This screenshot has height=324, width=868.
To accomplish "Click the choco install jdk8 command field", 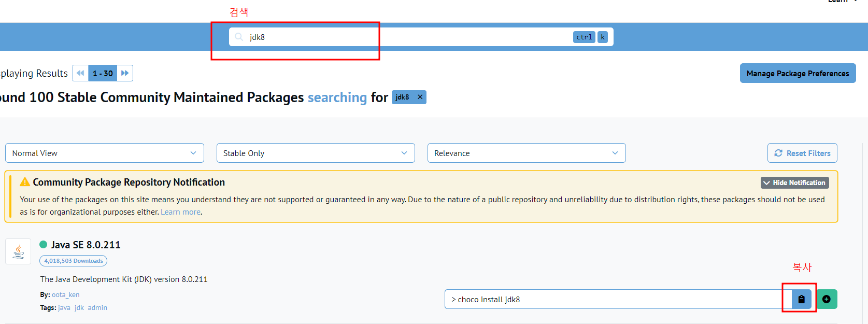I will point(618,299).
